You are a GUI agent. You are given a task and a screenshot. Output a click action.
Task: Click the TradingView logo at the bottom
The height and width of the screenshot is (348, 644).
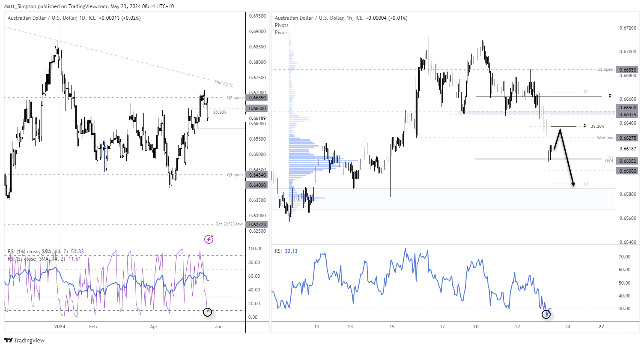[25, 341]
